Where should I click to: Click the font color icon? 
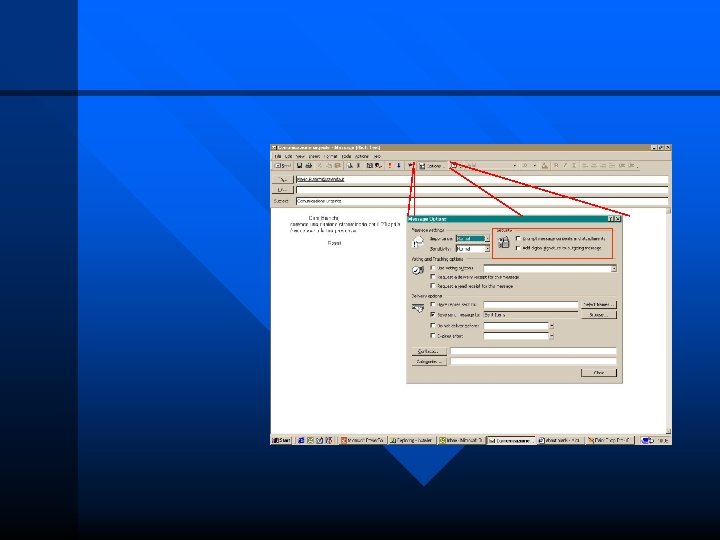[545, 165]
